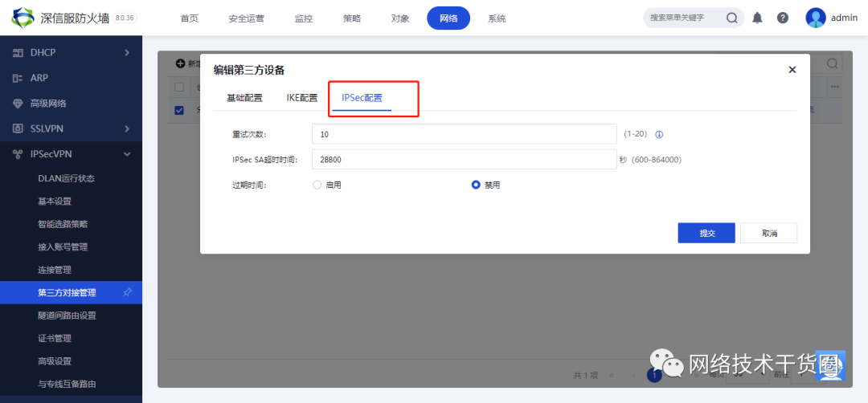This screenshot has height=403, width=868.
Task: Click the table column options ellipsis
Action: click(x=834, y=87)
